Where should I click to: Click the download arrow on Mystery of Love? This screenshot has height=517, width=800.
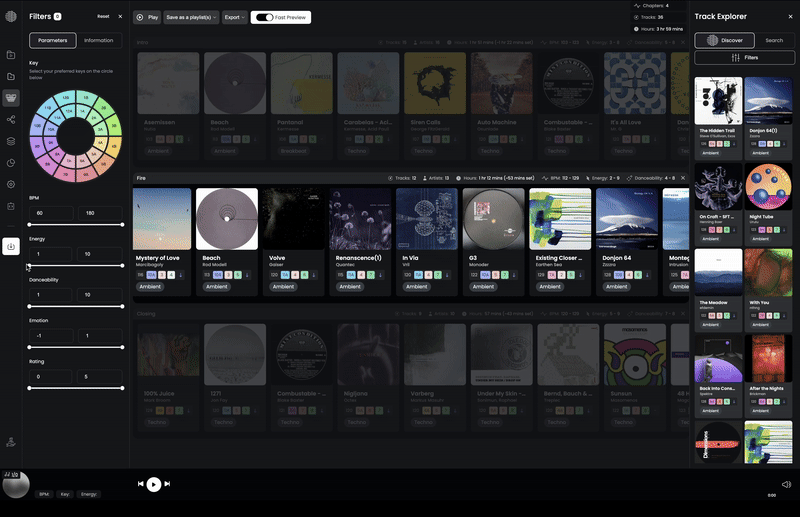(x=181, y=275)
